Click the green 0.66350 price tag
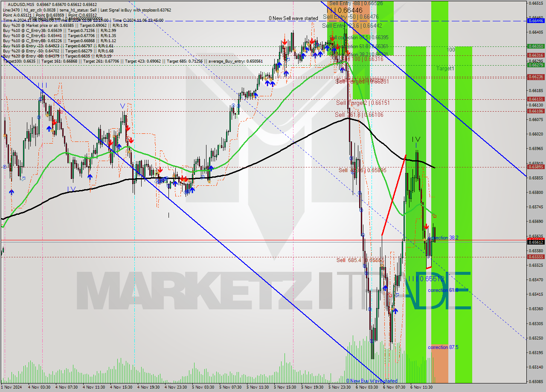The height and width of the screenshot is (392, 546). tap(535, 46)
